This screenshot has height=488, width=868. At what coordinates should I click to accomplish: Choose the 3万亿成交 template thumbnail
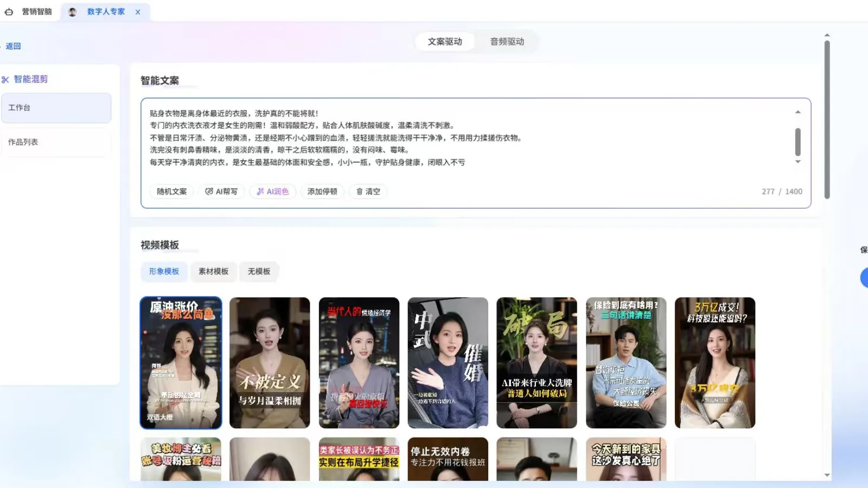click(715, 363)
